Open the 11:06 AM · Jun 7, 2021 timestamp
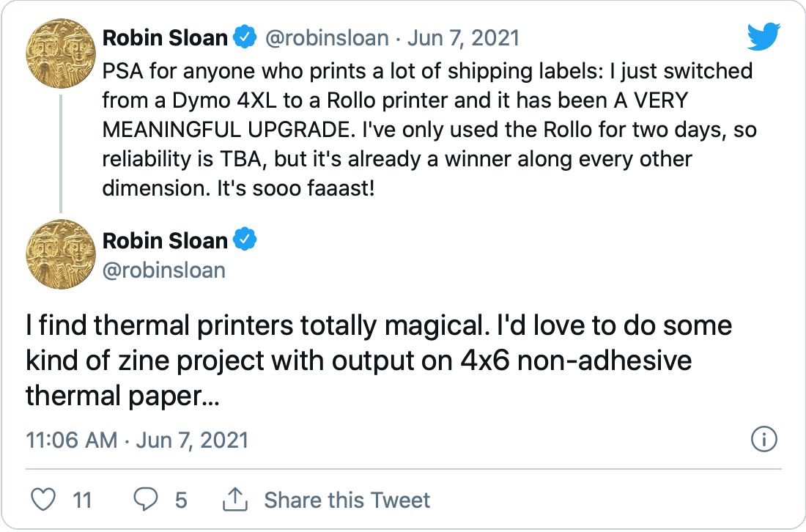The height and width of the screenshot is (532, 806). click(x=137, y=440)
